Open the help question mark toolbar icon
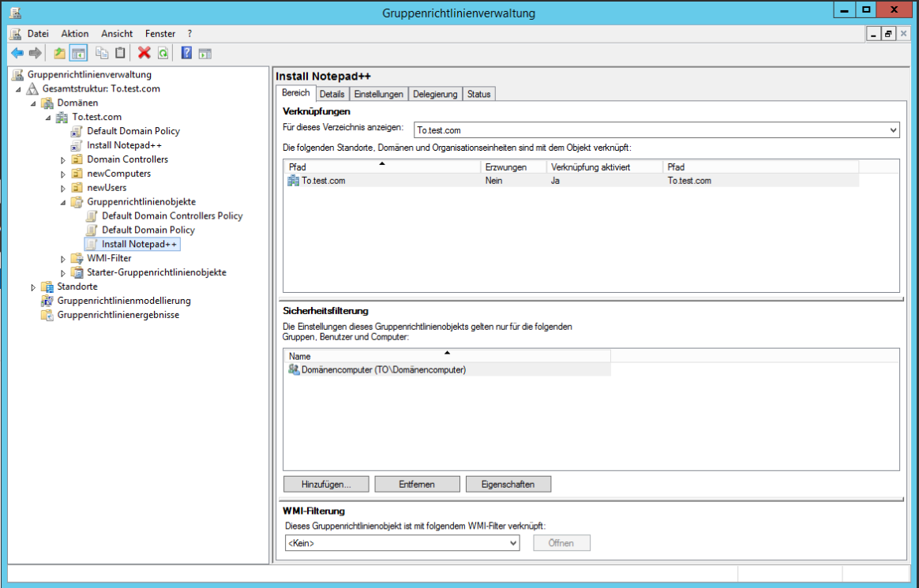 pyautogui.click(x=184, y=52)
